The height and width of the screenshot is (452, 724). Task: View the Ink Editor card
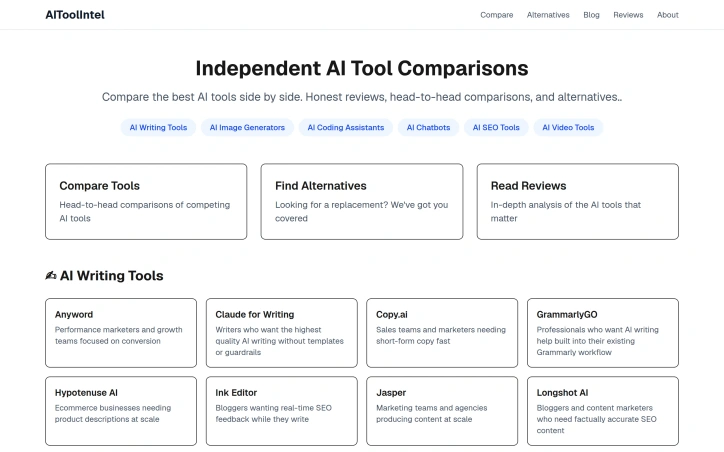[282, 411]
